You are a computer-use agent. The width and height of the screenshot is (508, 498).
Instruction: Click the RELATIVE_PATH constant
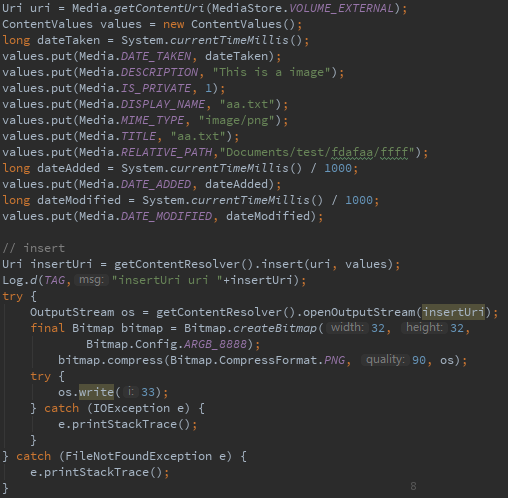pyautogui.click(x=166, y=152)
